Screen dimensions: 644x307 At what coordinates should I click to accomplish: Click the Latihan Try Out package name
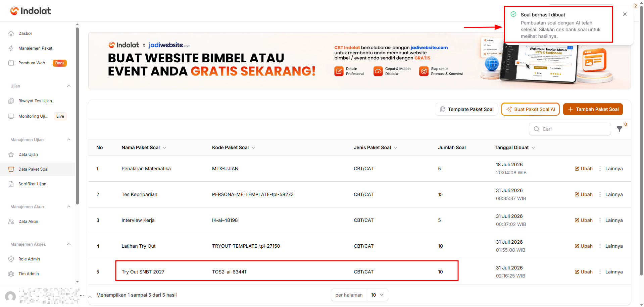click(x=139, y=246)
